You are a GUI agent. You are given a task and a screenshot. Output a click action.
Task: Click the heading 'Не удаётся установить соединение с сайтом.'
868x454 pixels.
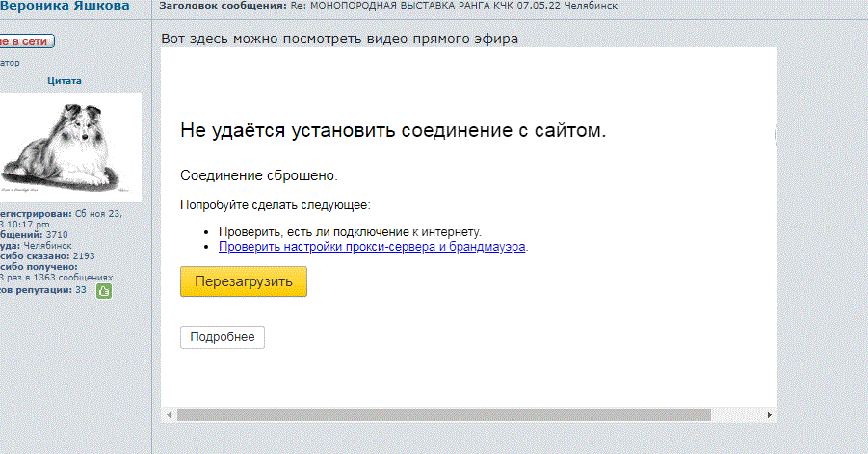(393, 131)
